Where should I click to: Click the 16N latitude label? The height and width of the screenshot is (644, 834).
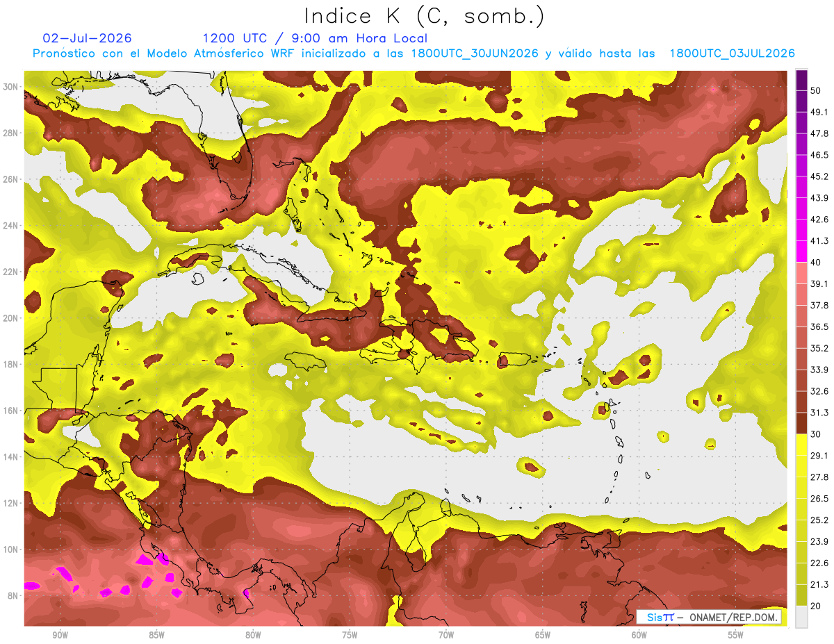coord(12,411)
